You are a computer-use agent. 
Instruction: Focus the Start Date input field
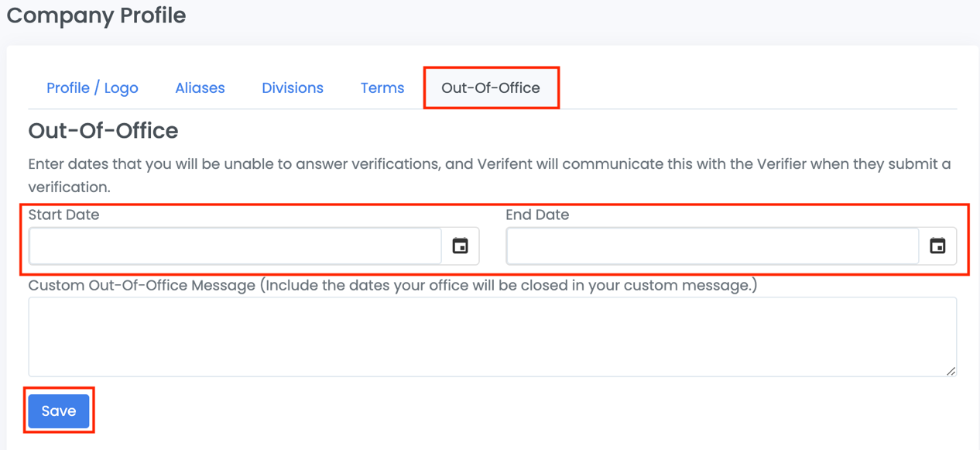point(235,246)
